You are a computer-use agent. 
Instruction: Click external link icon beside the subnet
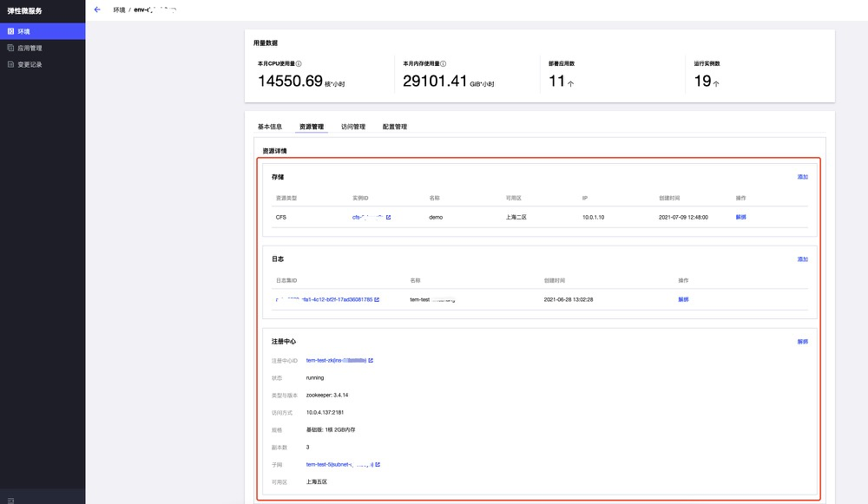point(378,465)
